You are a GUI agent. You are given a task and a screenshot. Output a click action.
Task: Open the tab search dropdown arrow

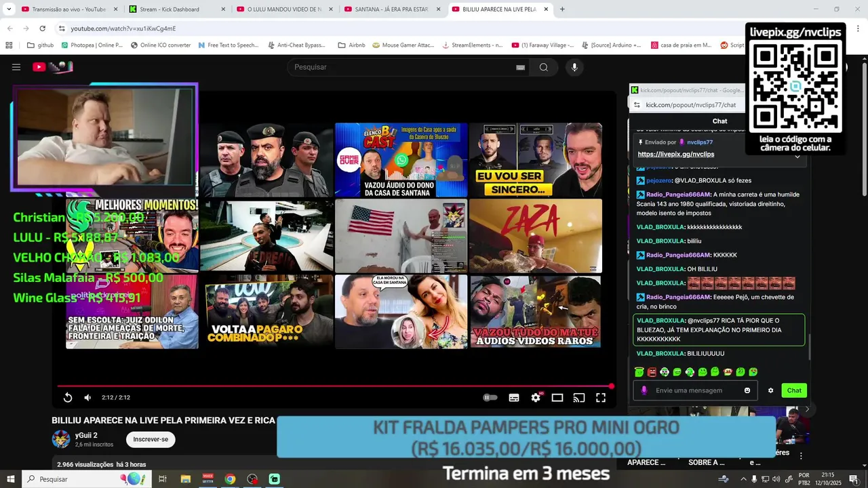[x=9, y=9]
